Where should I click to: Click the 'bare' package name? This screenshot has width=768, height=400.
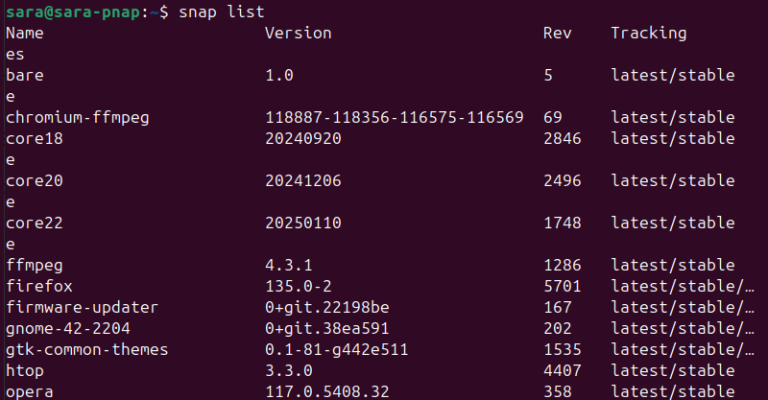[x=25, y=75]
